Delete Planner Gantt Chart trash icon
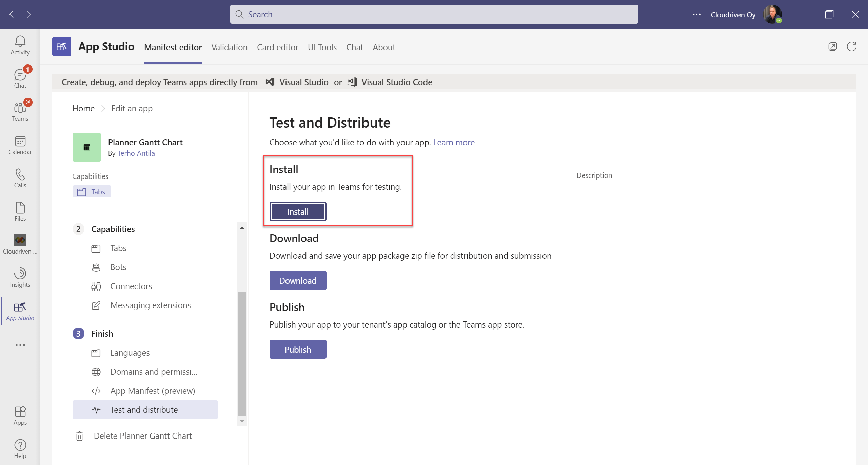 tap(79, 436)
